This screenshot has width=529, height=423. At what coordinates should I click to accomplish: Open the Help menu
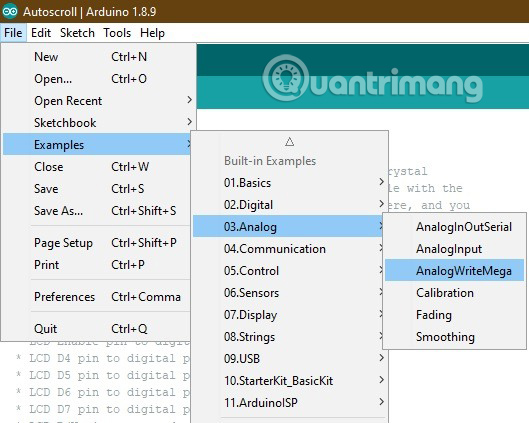pyautogui.click(x=152, y=33)
